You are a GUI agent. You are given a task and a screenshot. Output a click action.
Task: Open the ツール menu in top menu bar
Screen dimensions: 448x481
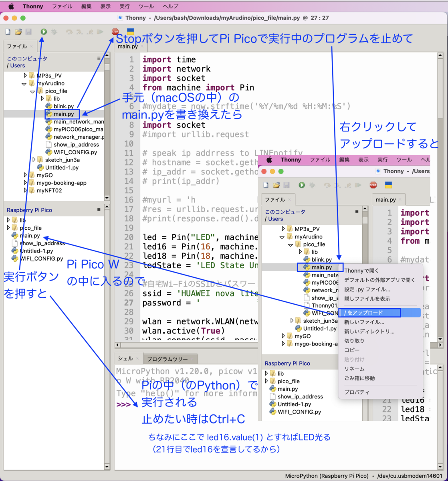(146, 6)
